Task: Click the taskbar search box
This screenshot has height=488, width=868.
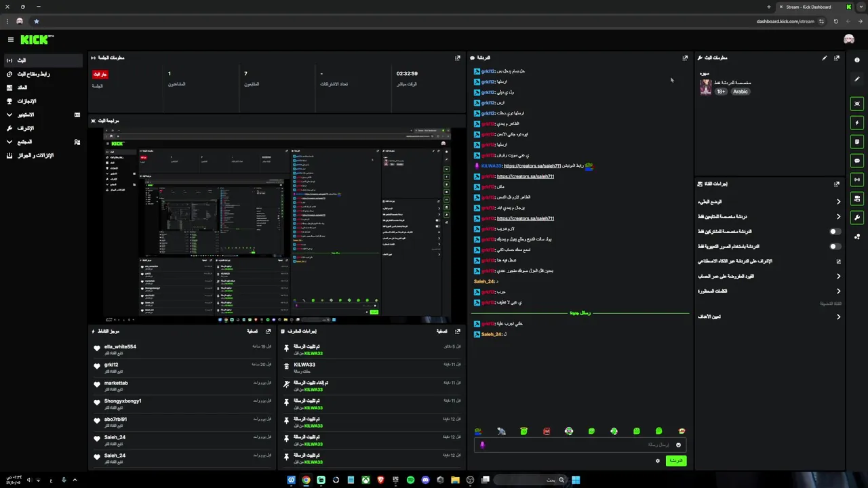Action: tap(531, 480)
